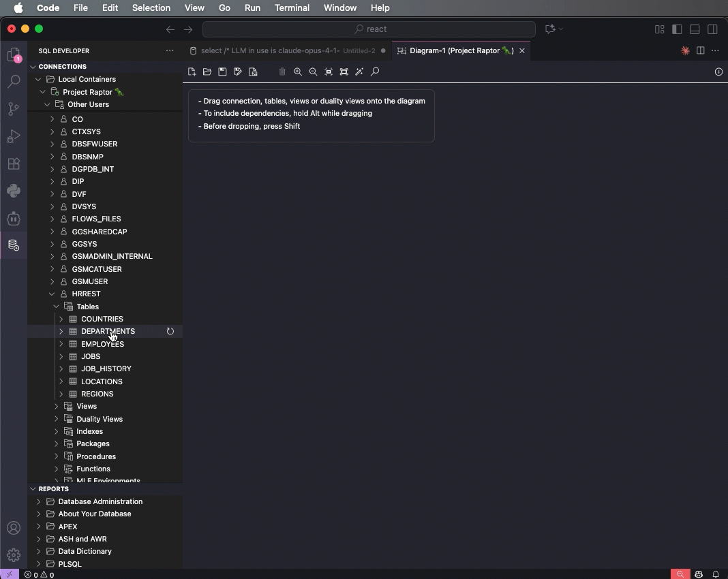
Task: Click the react command center search box
Action: click(x=369, y=29)
